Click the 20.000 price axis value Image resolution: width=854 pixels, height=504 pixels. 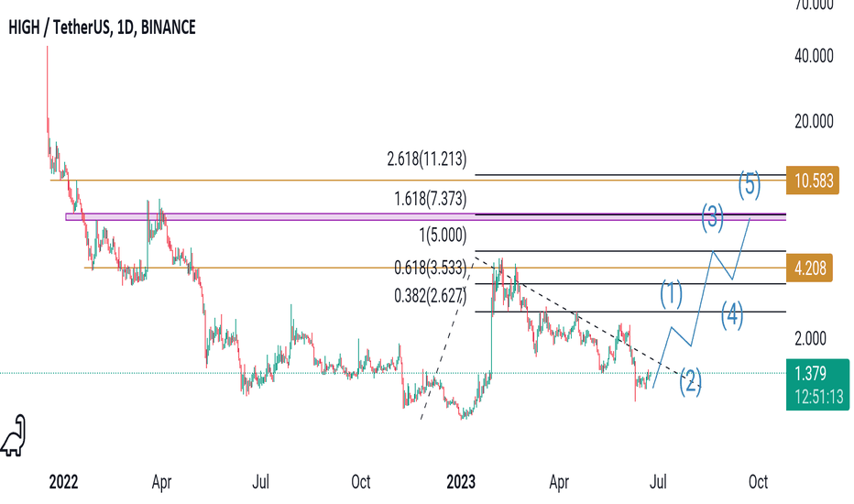(x=814, y=121)
